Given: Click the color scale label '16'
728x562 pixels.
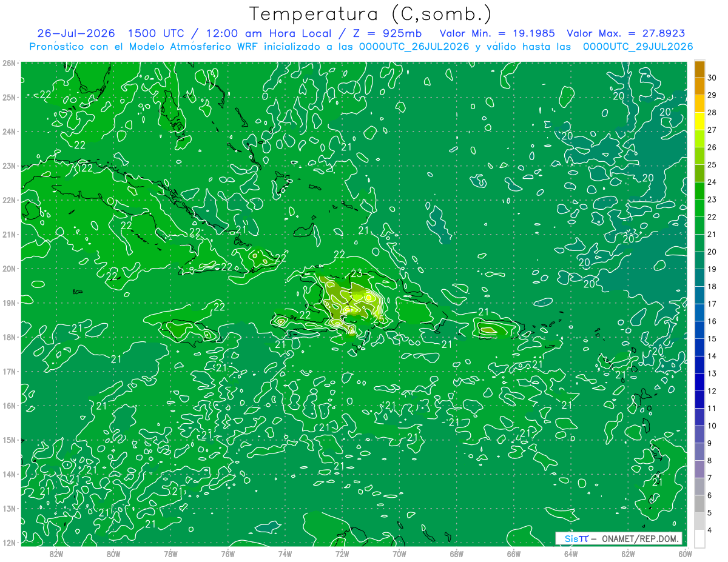Looking at the screenshot, I should pos(712,321).
